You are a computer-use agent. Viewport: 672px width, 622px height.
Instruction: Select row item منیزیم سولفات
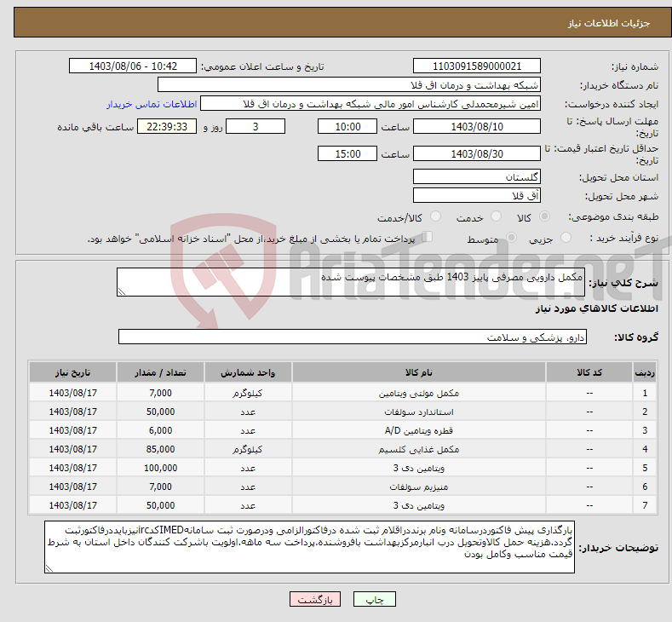click(x=419, y=487)
